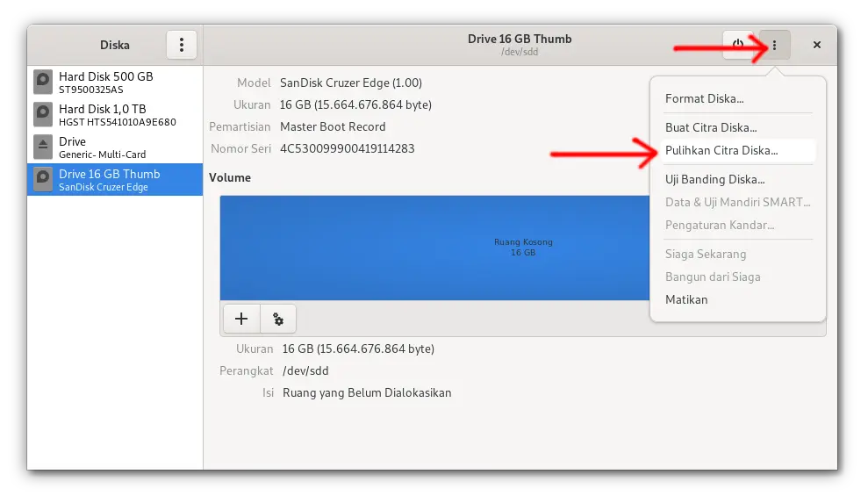Select Hard Disk 1,0 TB entry
868x503 pixels.
[115, 115]
